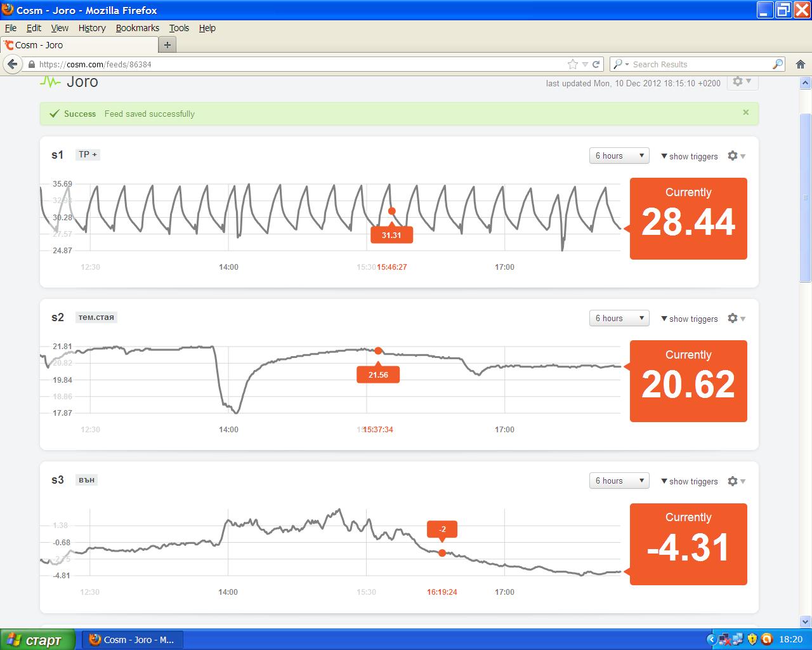Screen dimensions: 812x650
Task: Go to the Firefox home page icon
Action: 801,64
